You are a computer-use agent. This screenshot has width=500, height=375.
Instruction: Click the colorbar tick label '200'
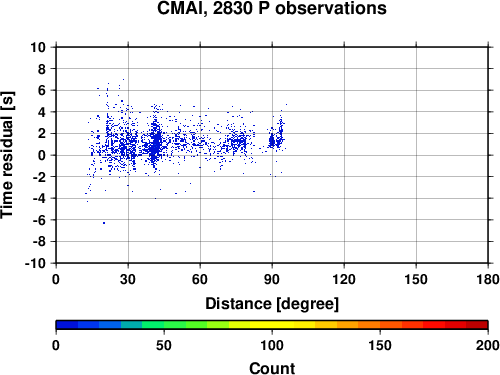pyautogui.click(x=488, y=345)
